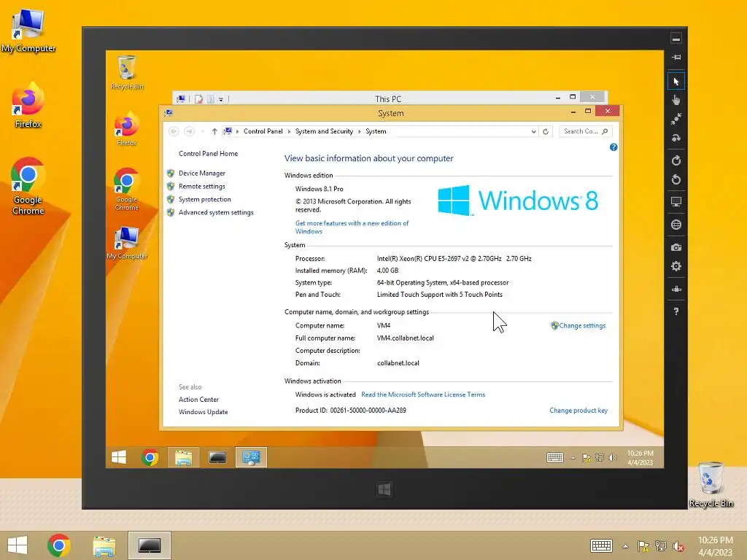
Task: Click Forward arrow in System window
Action: tap(189, 131)
